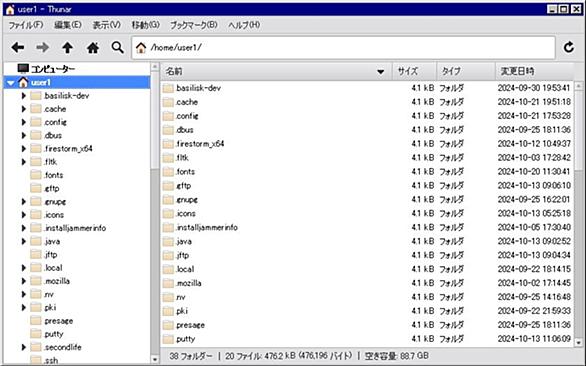Collapse the user1 tree node
586x366 pixels.
(11, 83)
